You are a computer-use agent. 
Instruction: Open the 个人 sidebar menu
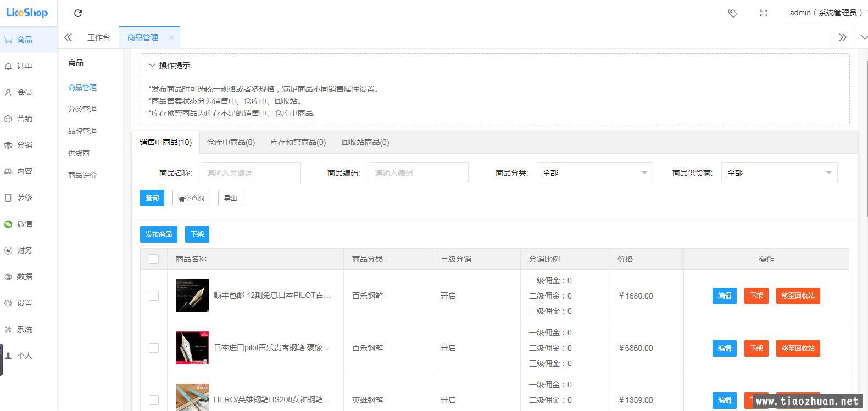(29, 356)
